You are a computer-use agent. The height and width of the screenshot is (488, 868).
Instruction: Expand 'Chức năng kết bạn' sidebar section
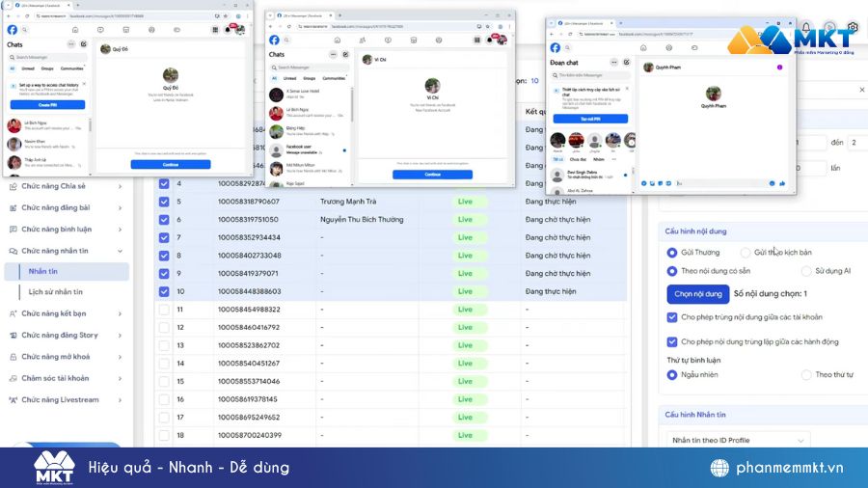[67, 313]
